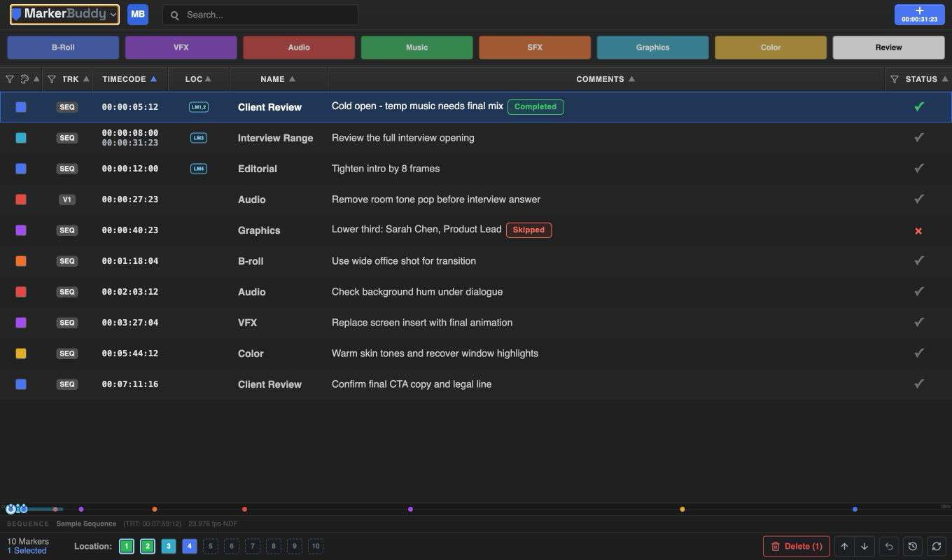The image size is (952, 560).
Task: Click the yellow marker dot on timeline
Action: 682,509
